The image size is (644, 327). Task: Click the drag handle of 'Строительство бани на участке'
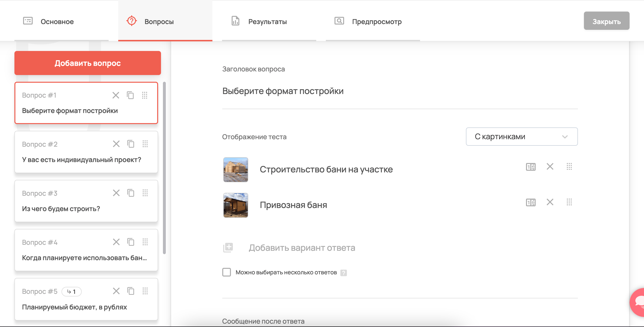coord(570,166)
